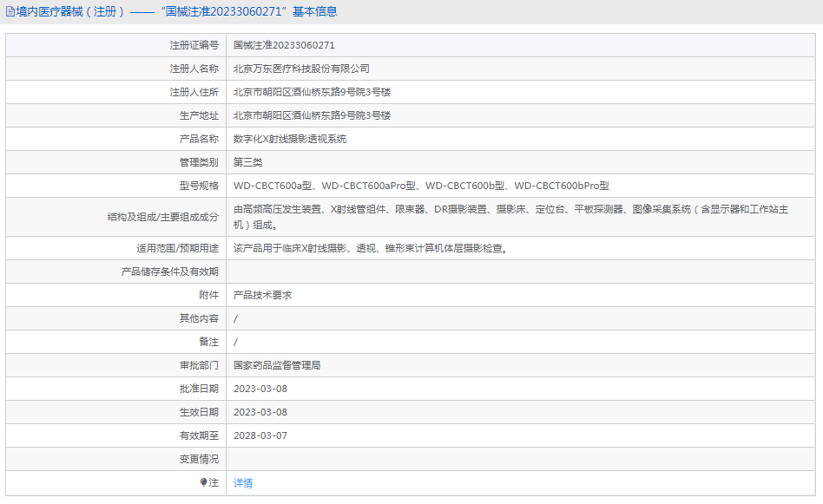Image resolution: width=823 pixels, height=504 pixels.
Task: Select approving department 国家药品监督管理局
Action: 277,365
